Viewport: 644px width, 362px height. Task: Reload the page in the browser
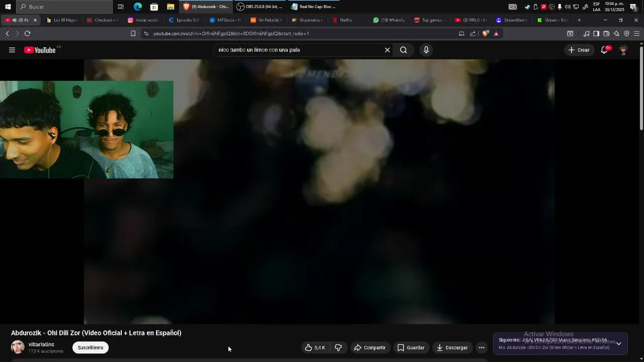(x=27, y=34)
